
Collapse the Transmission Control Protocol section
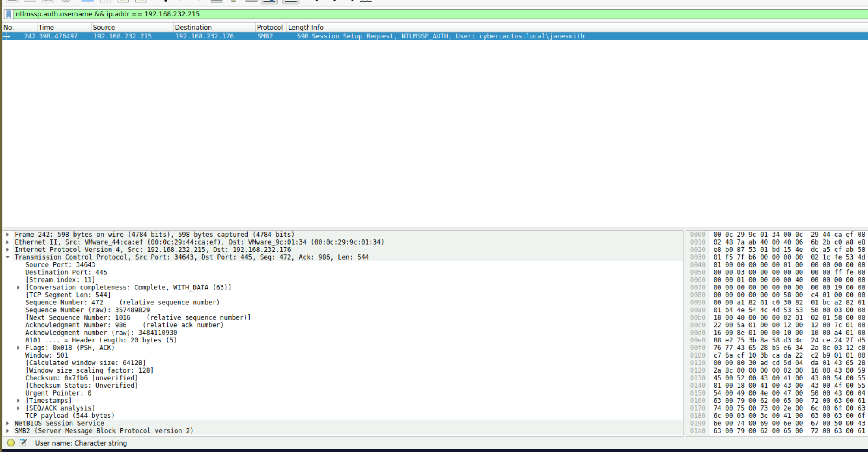(8, 257)
